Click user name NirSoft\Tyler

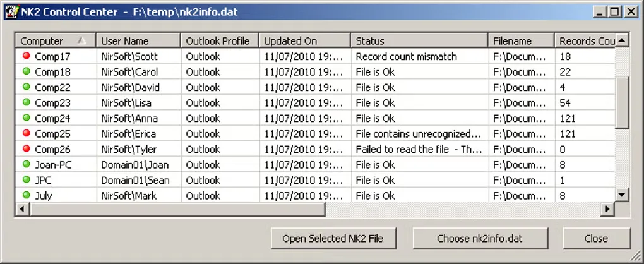tap(129, 149)
